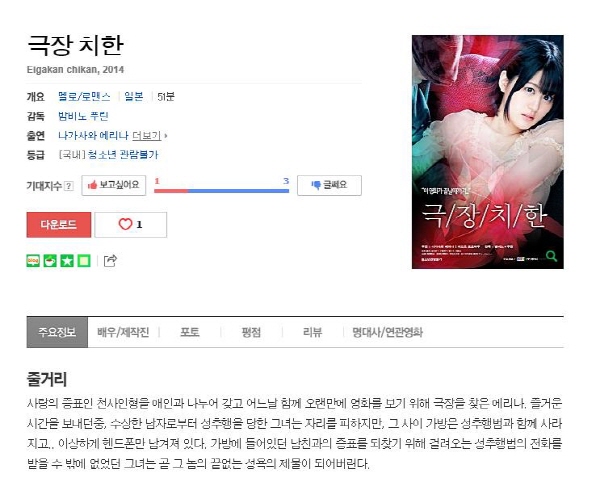Vote 글쎄요 thumbs down

point(329,185)
